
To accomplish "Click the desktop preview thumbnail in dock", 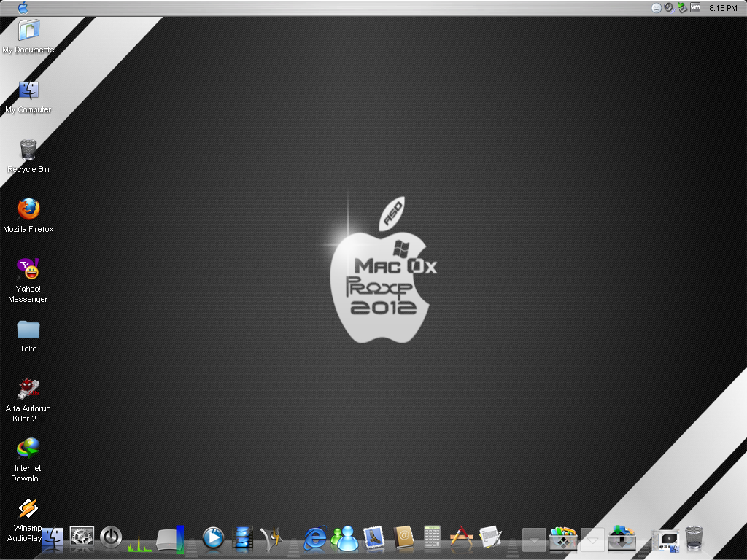I will (666, 540).
